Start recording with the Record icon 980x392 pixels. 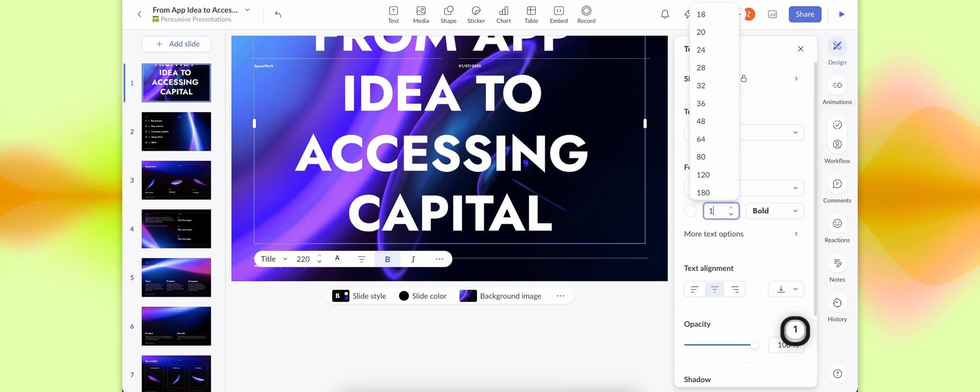[x=586, y=14]
